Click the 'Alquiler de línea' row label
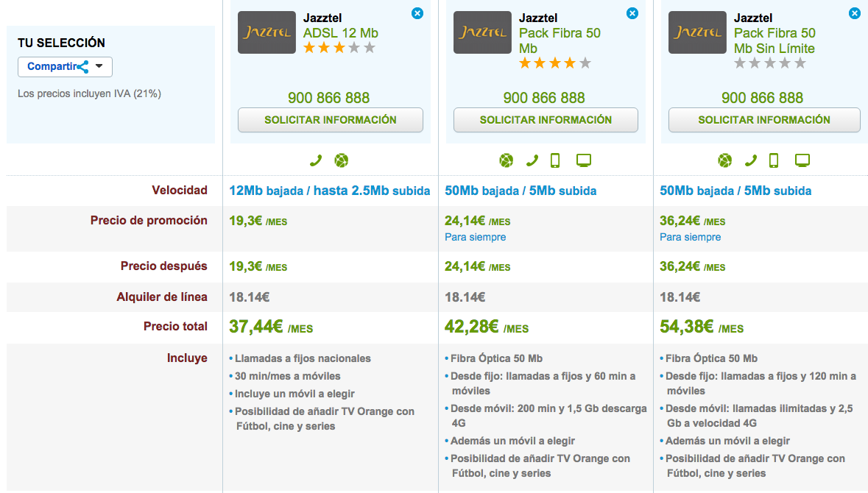 coord(162,297)
